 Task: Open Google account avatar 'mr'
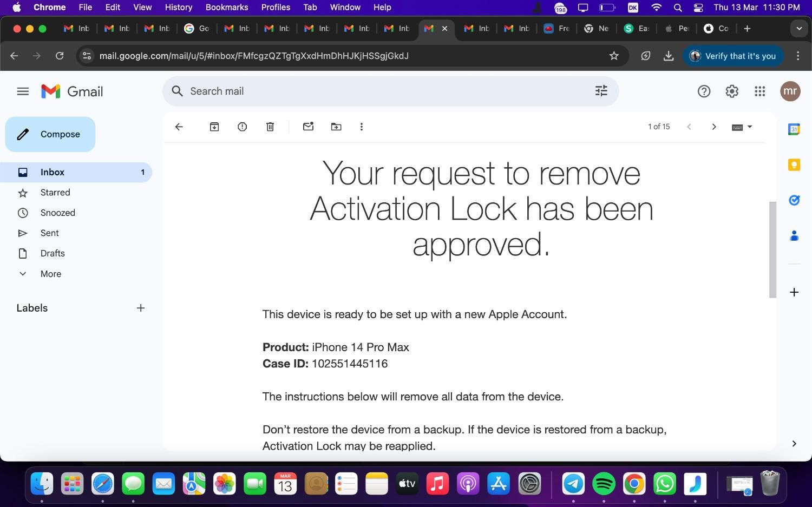790,91
